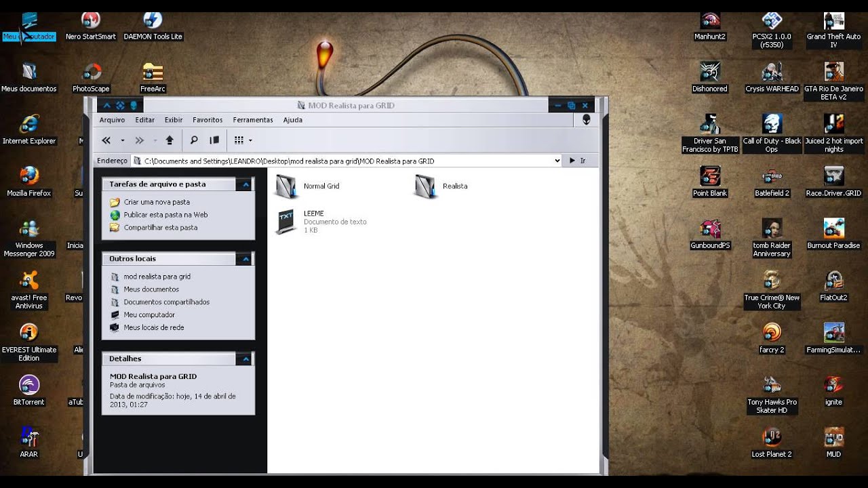868x488 pixels.
Task: Open the Exibir menu
Action: (174, 120)
